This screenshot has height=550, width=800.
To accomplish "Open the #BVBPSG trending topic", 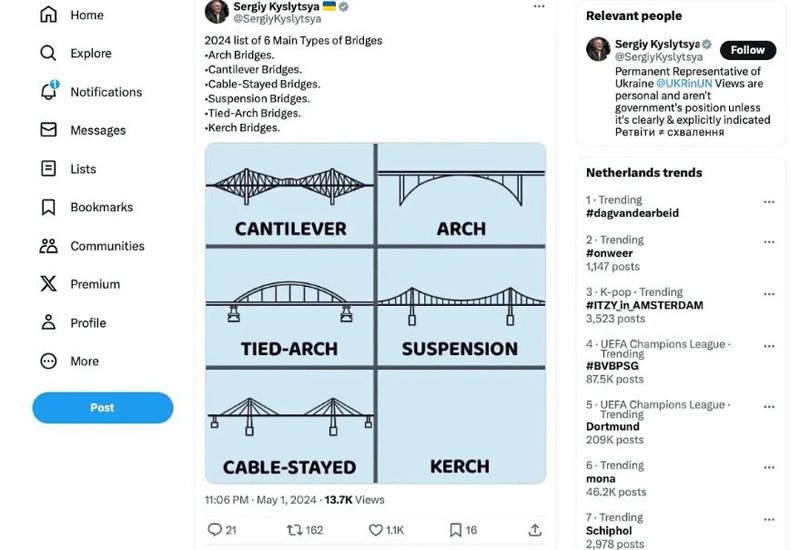I will tap(612, 366).
